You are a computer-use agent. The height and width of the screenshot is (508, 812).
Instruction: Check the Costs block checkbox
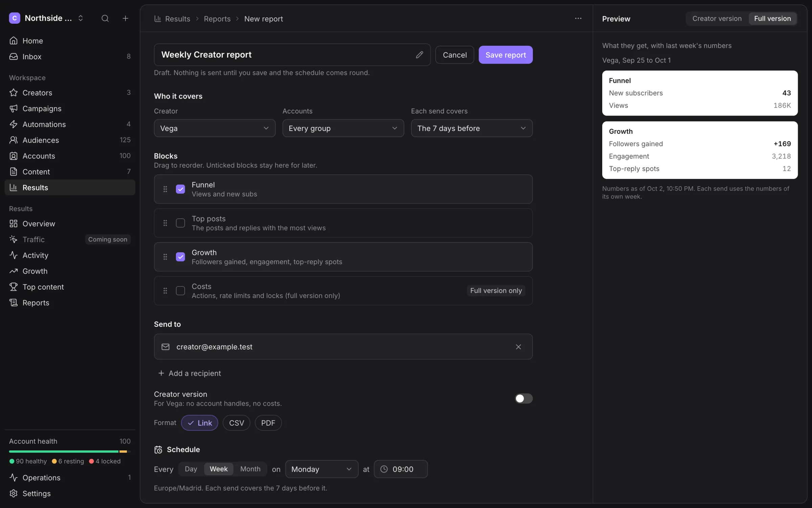[180, 291]
